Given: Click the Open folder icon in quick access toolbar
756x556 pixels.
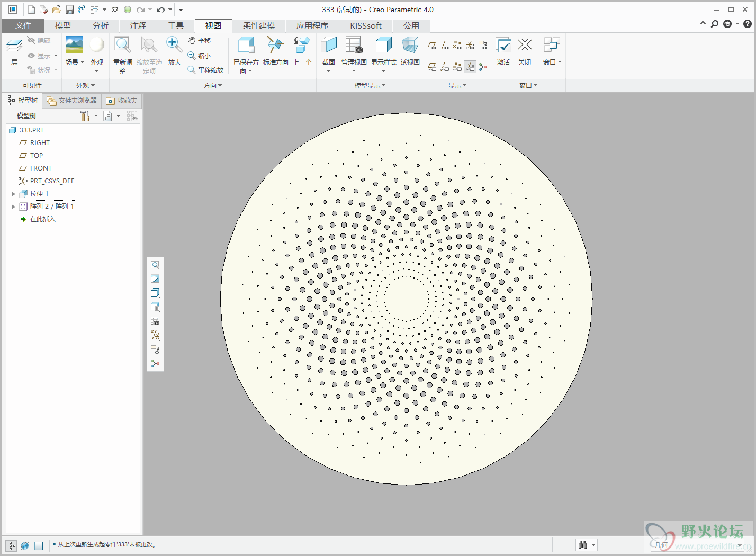Looking at the screenshot, I should click(x=56, y=10).
